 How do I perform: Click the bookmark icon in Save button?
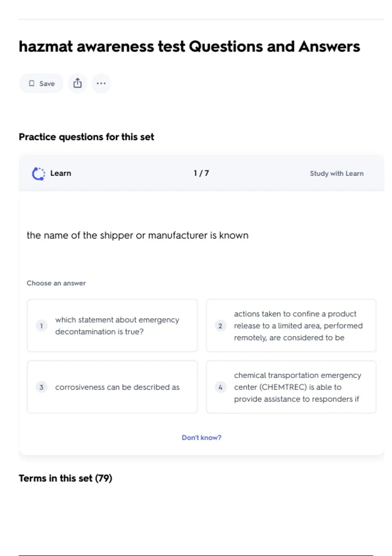point(32,83)
